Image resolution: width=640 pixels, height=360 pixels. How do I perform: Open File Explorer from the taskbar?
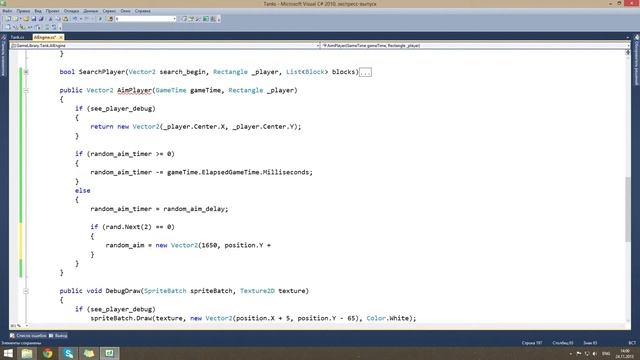27,353
